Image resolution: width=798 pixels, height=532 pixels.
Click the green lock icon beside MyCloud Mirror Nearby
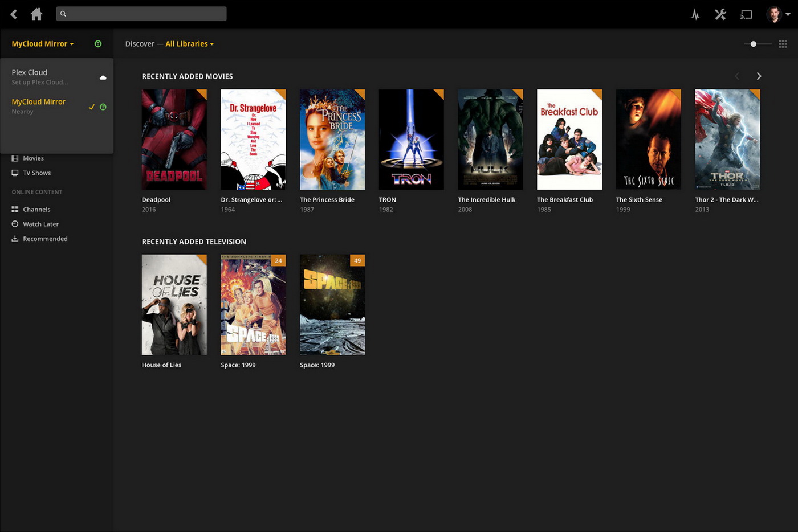pos(103,107)
